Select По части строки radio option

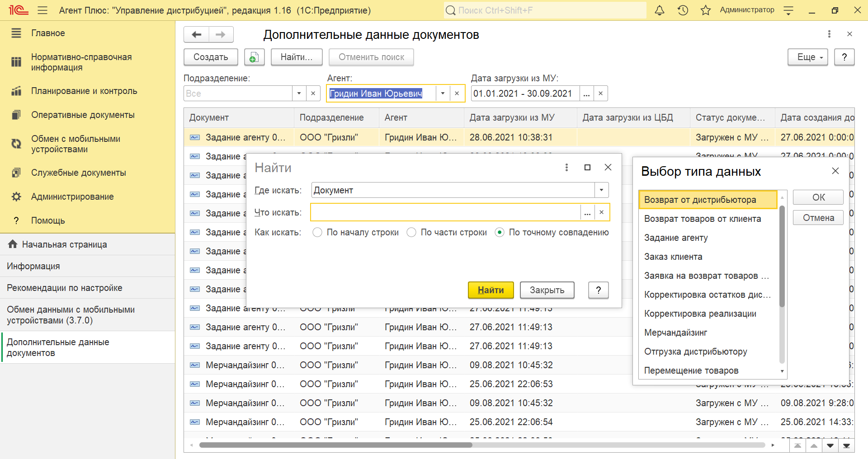411,232
